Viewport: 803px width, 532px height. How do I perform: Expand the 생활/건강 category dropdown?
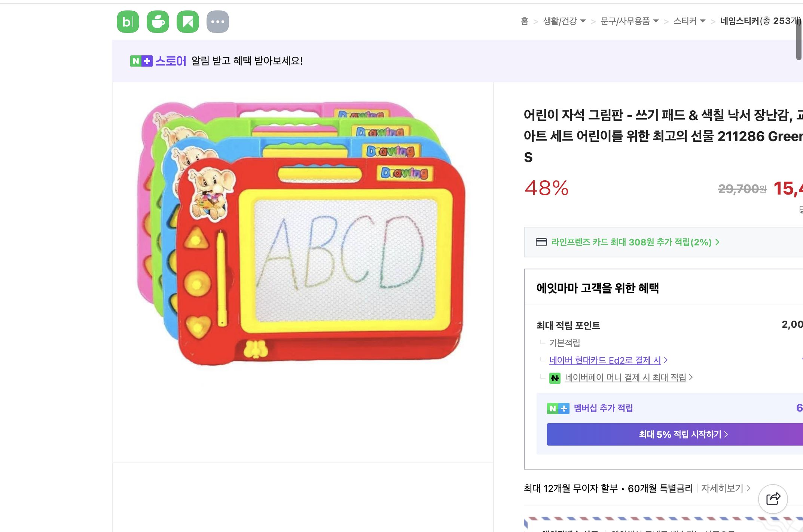tap(583, 21)
